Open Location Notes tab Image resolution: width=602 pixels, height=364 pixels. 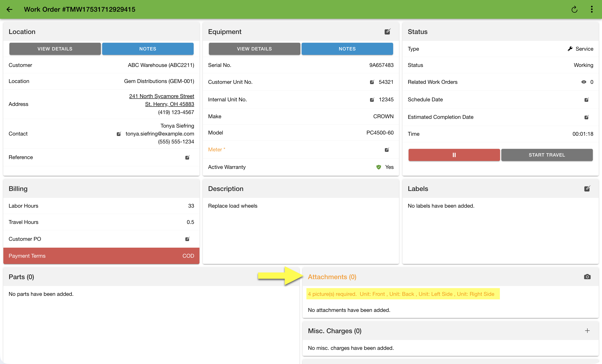click(x=148, y=49)
